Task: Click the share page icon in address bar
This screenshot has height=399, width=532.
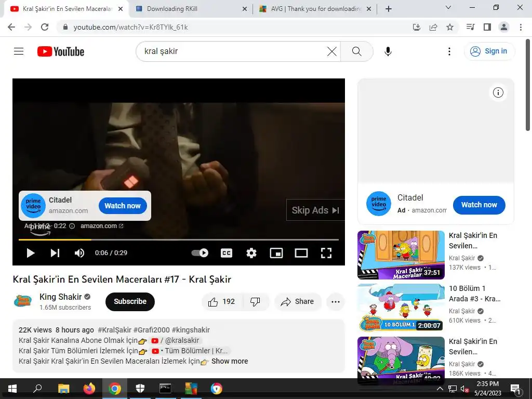Action: coord(433,27)
